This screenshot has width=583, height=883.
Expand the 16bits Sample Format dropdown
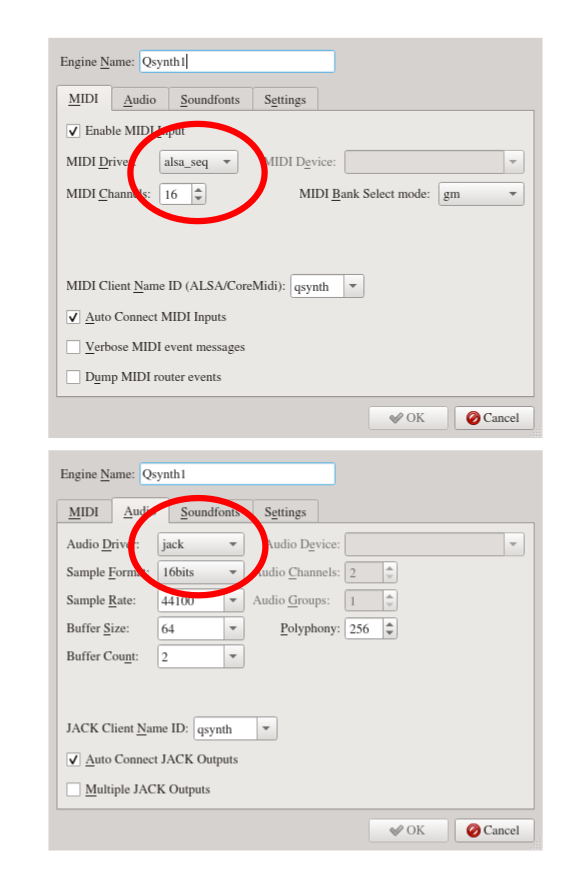pyautogui.click(x=201, y=572)
